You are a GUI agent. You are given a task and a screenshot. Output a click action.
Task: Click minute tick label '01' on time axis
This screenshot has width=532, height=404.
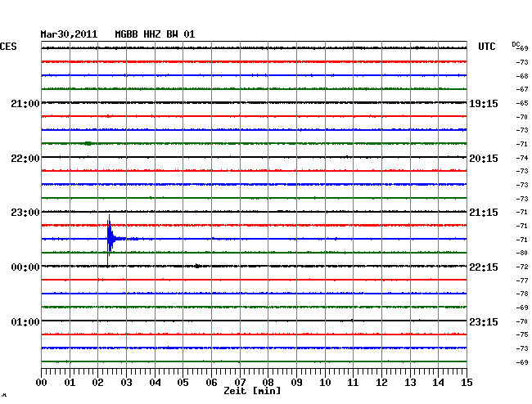(x=70, y=383)
